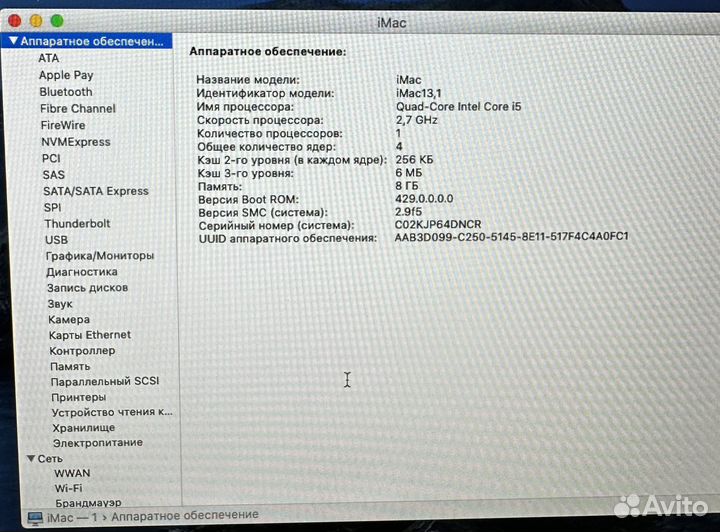720x532 pixels.
Task: Select Fibre Channel in the sidebar
Action: pyautogui.click(x=78, y=109)
